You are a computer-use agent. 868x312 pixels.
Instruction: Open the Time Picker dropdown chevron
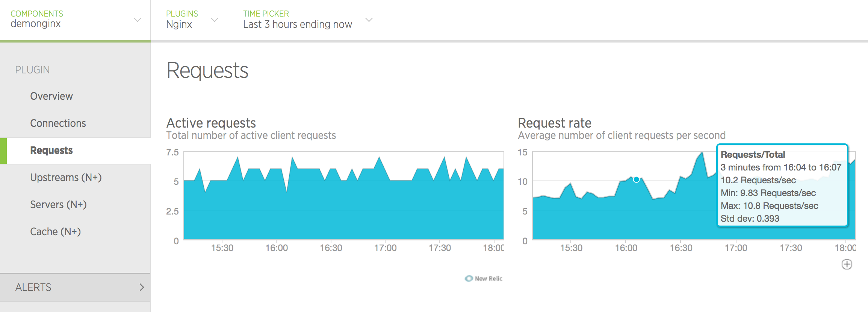pyautogui.click(x=369, y=20)
